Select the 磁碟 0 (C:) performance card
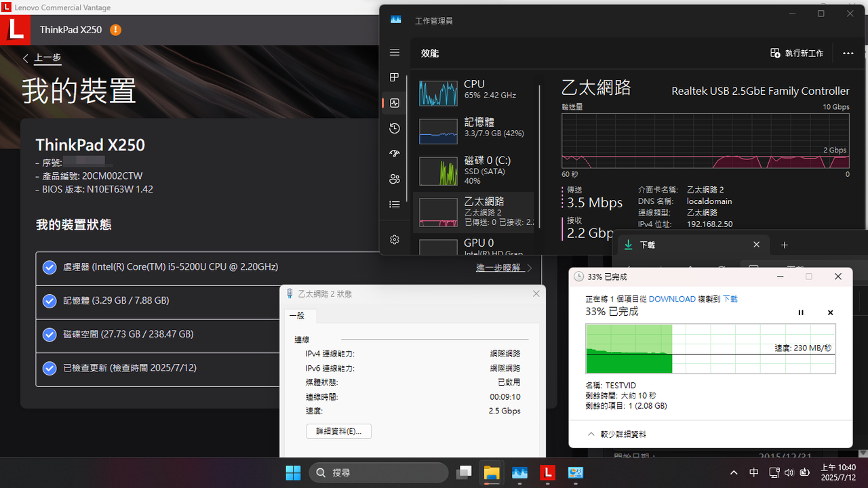 point(475,170)
